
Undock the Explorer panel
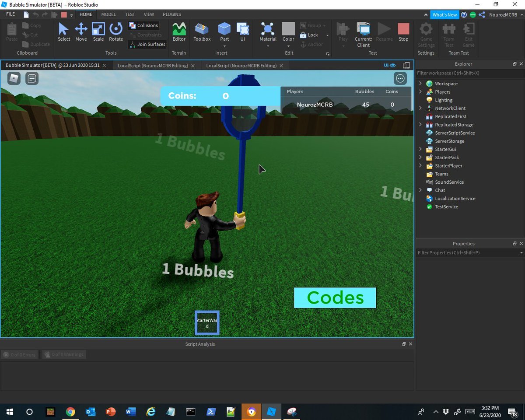(514, 64)
